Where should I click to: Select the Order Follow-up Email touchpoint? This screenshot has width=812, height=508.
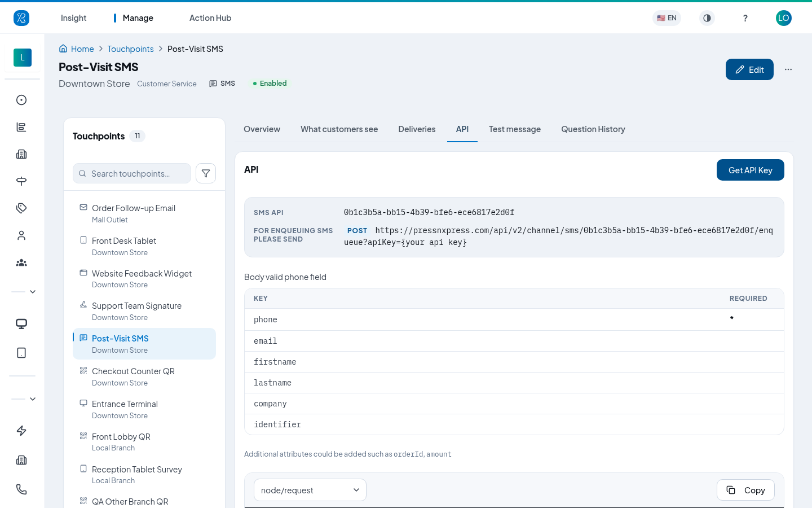click(144, 213)
